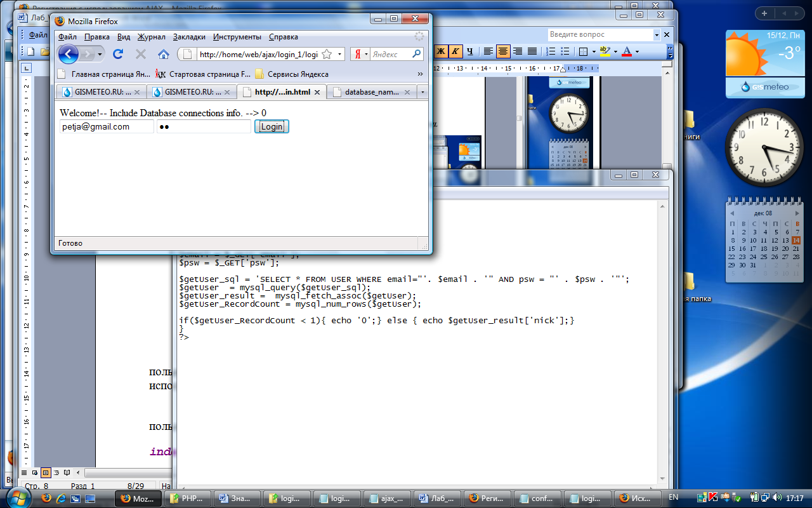812x508 pixels.
Task: Launch Firefox from the quick launch bar
Action: click(x=46, y=498)
